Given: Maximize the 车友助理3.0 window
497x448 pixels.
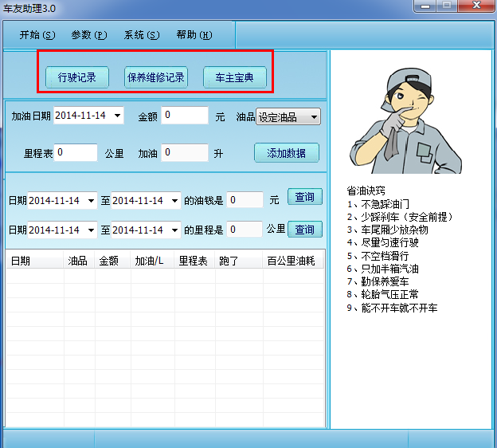Looking at the screenshot, I should (447, 6).
